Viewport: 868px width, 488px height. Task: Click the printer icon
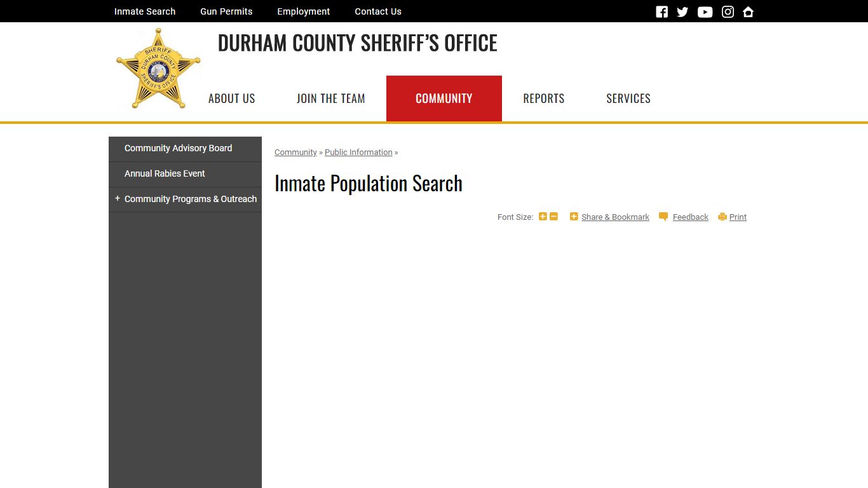(x=722, y=217)
